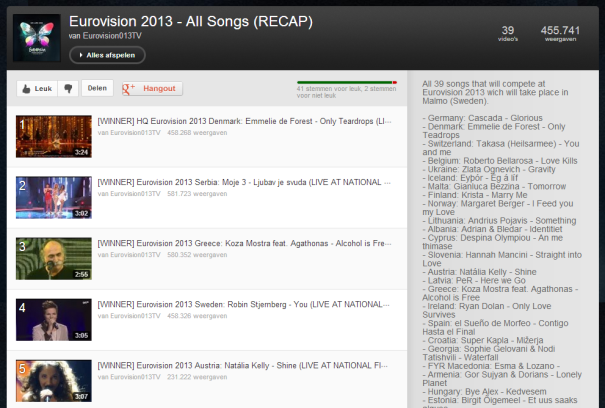This screenshot has height=408, width=605.
Task: Open thumbnail of video 1 Denmark
Action: coord(54,136)
